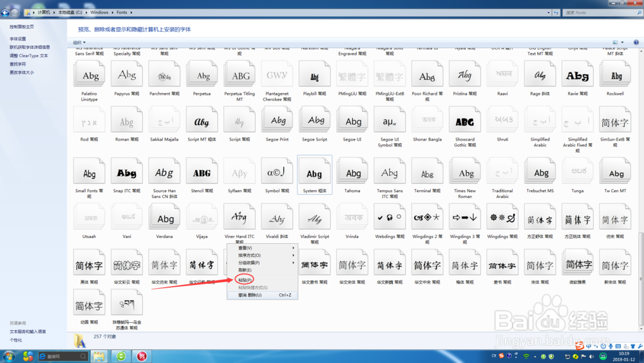
Task: Select the System font icon
Action: point(315,171)
